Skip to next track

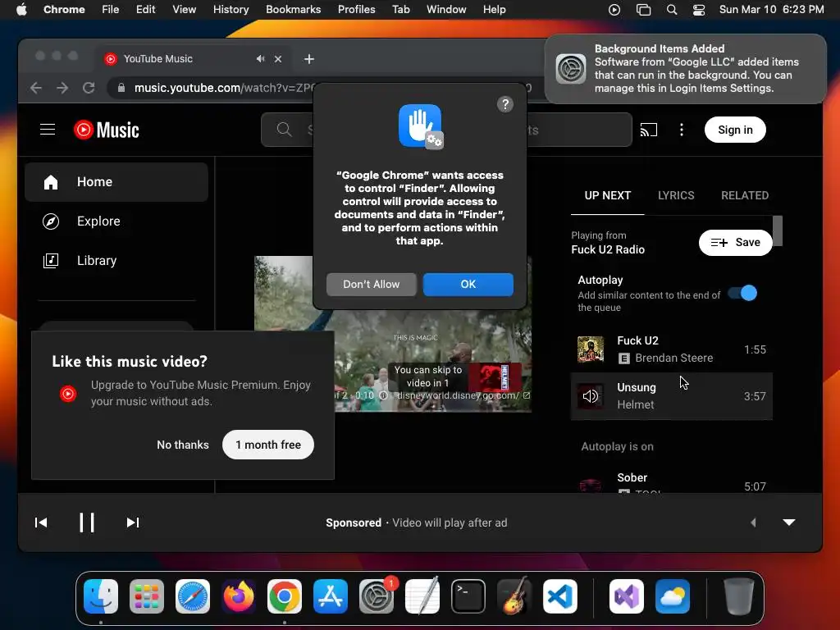(x=133, y=523)
